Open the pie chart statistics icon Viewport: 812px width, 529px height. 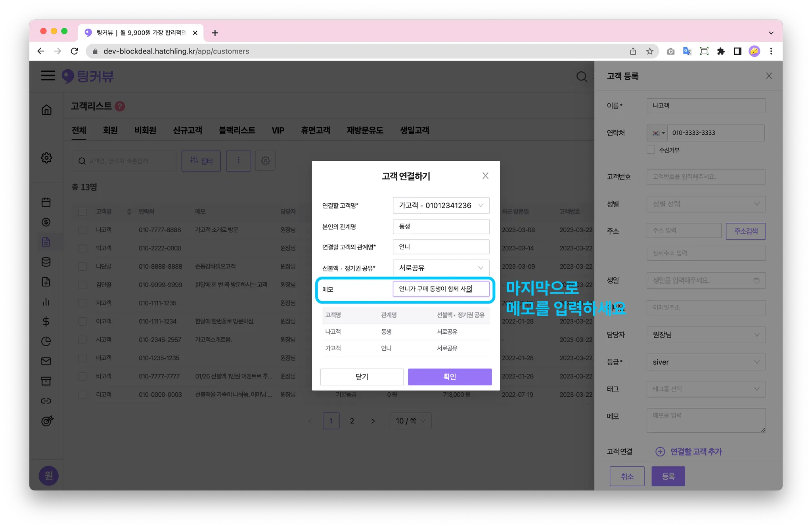pyautogui.click(x=46, y=341)
